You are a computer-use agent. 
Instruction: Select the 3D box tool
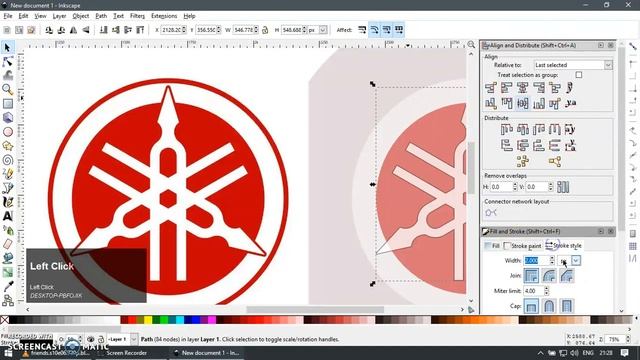7,118
